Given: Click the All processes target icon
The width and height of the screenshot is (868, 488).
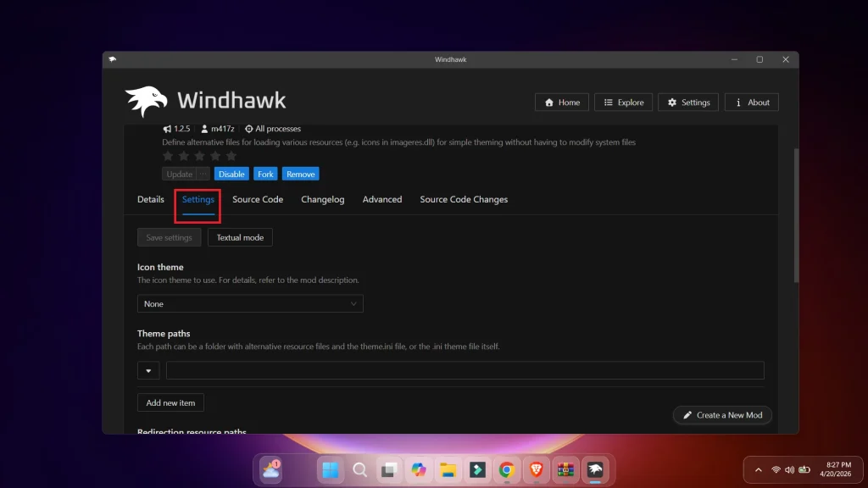Looking at the screenshot, I should (248, 129).
